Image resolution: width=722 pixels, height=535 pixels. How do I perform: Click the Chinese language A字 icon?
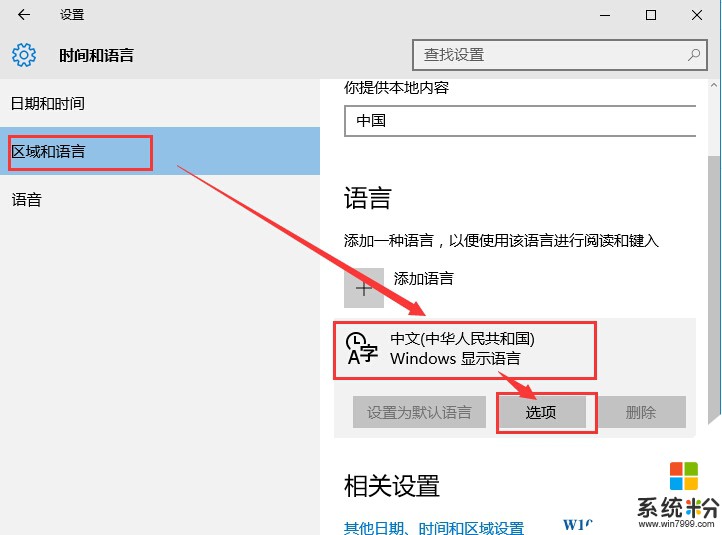tap(361, 349)
